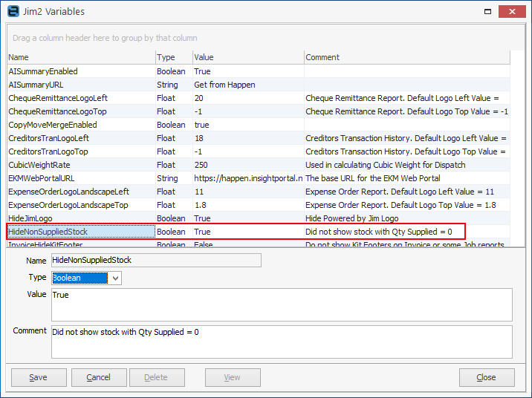Select the InvoiceHideKitFooter row

[x=259, y=243]
